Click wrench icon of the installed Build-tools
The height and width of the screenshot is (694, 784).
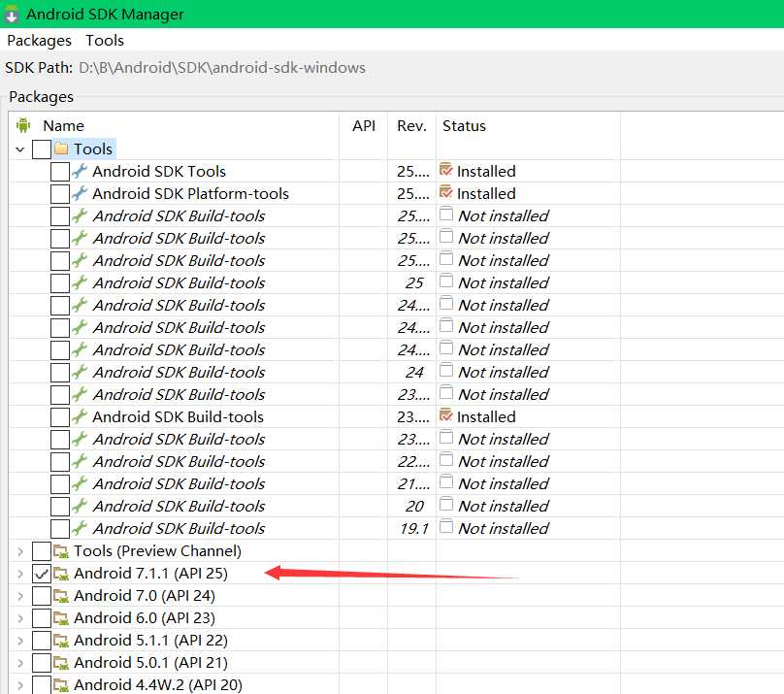(x=80, y=417)
